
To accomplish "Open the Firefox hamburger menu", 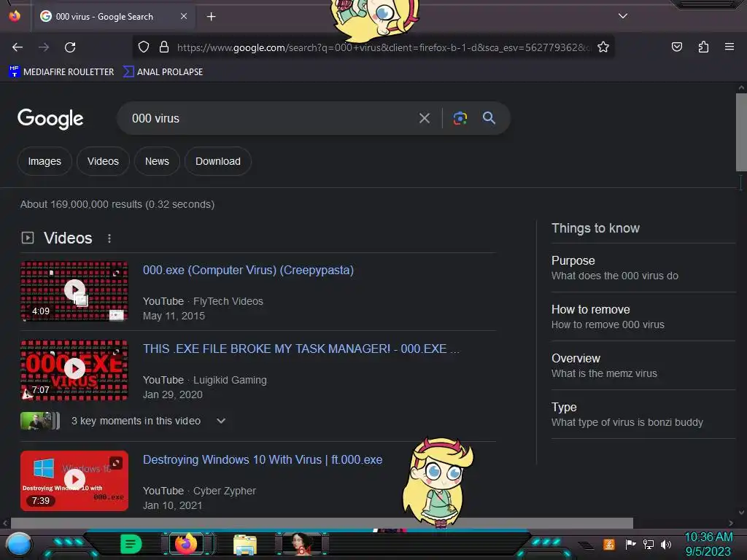I will coord(729,47).
